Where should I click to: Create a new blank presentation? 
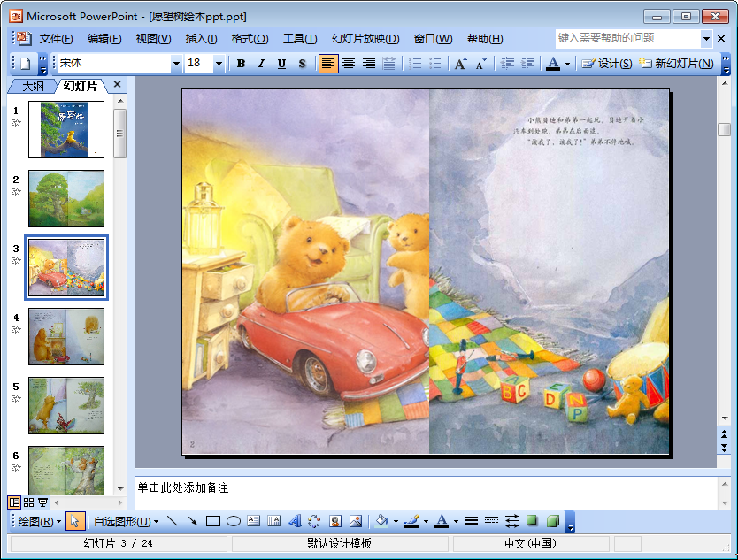pos(26,63)
